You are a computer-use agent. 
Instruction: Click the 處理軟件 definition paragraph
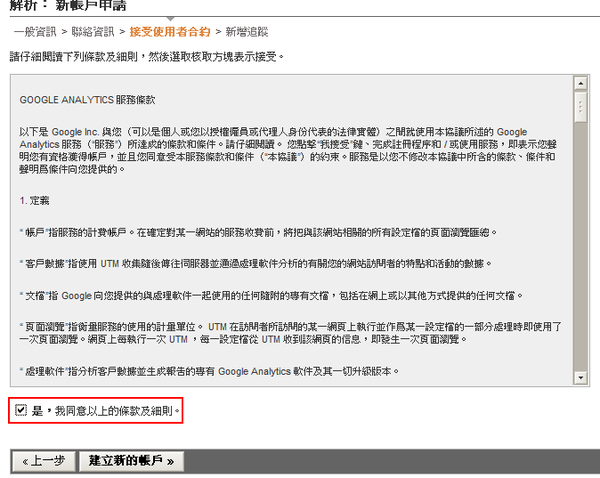click(x=209, y=371)
